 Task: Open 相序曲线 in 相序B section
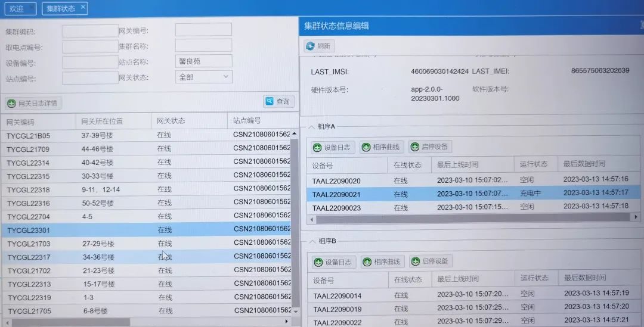[383, 262]
